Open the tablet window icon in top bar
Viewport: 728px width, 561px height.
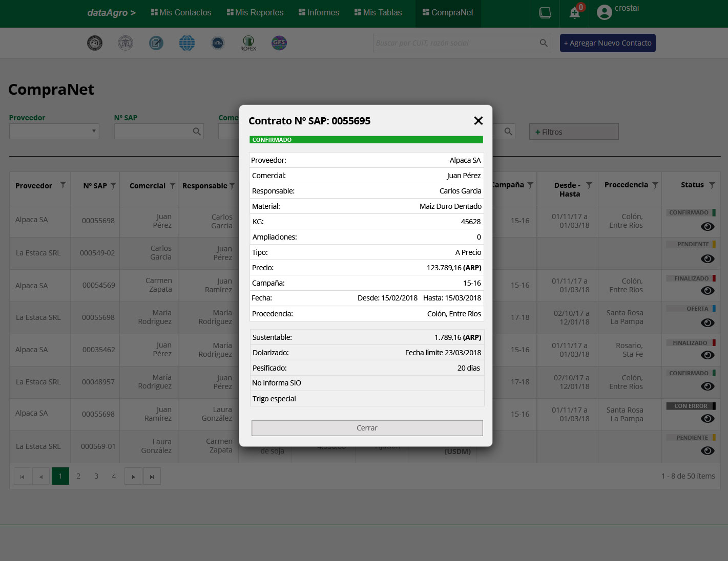tap(545, 13)
